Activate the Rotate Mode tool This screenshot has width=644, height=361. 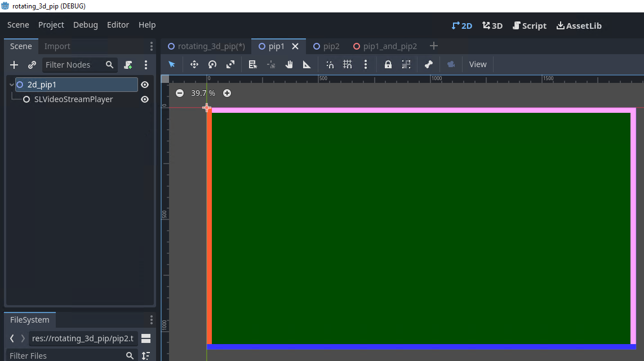click(212, 64)
